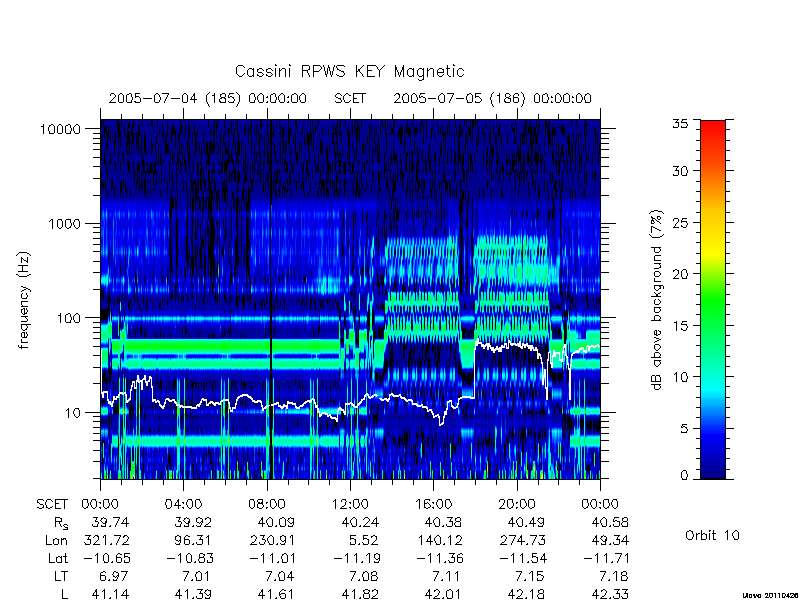Click longitude value 230.91
Screen dimensions: 800x600
click(x=271, y=540)
